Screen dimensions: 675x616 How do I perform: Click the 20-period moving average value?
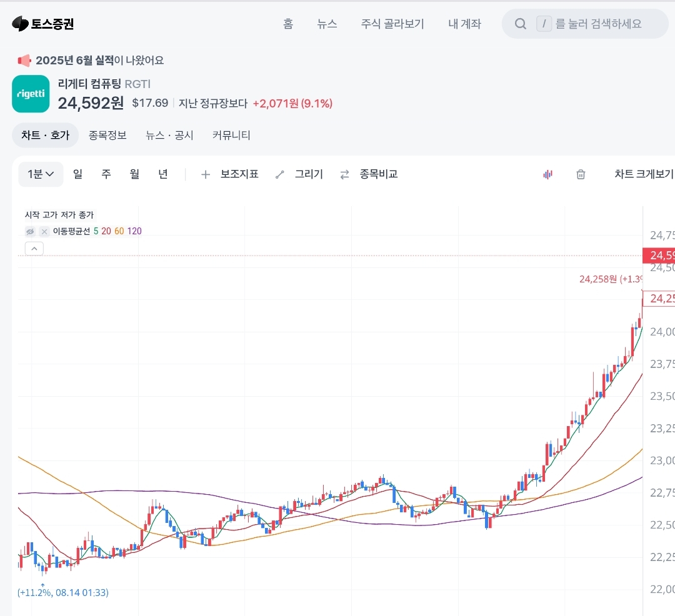click(x=106, y=231)
